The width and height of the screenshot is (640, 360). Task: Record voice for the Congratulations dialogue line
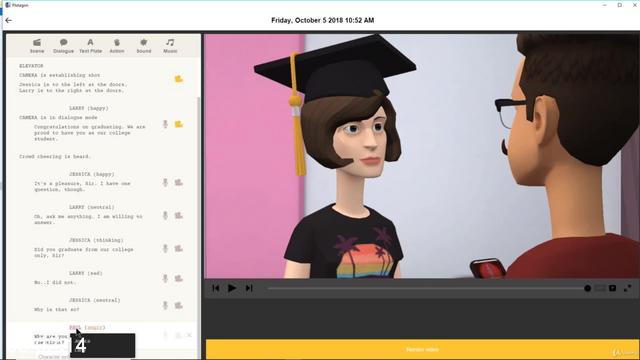[x=165, y=124]
